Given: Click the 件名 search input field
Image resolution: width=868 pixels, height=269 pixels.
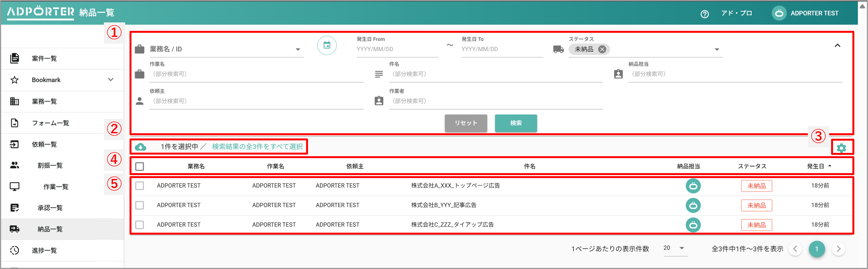Looking at the screenshot, I should pyautogui.click(x=495, y=74).
